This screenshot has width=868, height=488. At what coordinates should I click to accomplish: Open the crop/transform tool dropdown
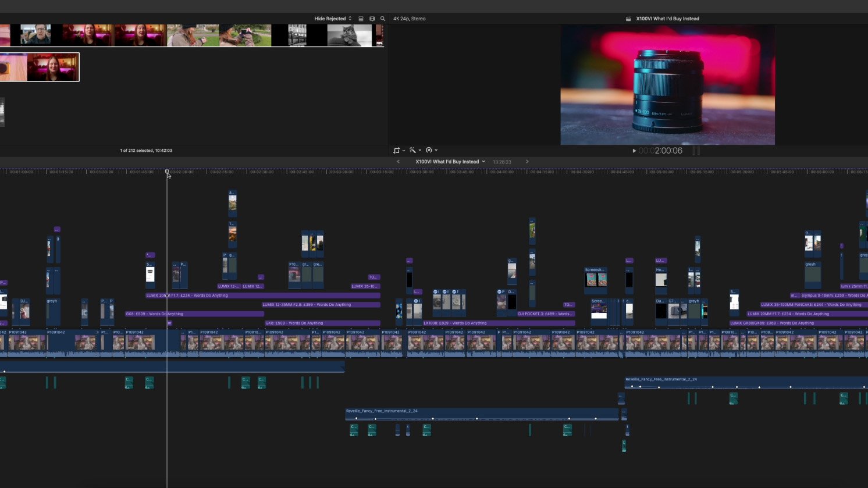[399, 150]
